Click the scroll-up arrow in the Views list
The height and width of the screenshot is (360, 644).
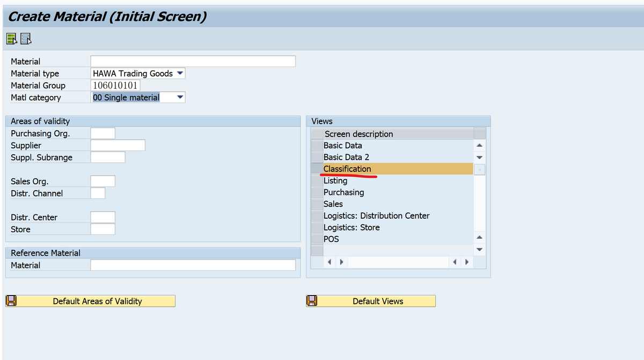[x=479, y=145]
